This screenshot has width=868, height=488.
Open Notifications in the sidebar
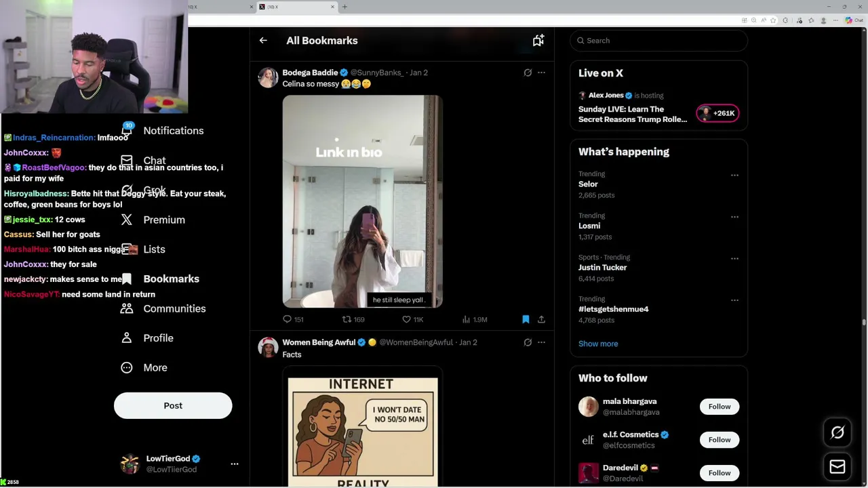[x=163, y=131]
